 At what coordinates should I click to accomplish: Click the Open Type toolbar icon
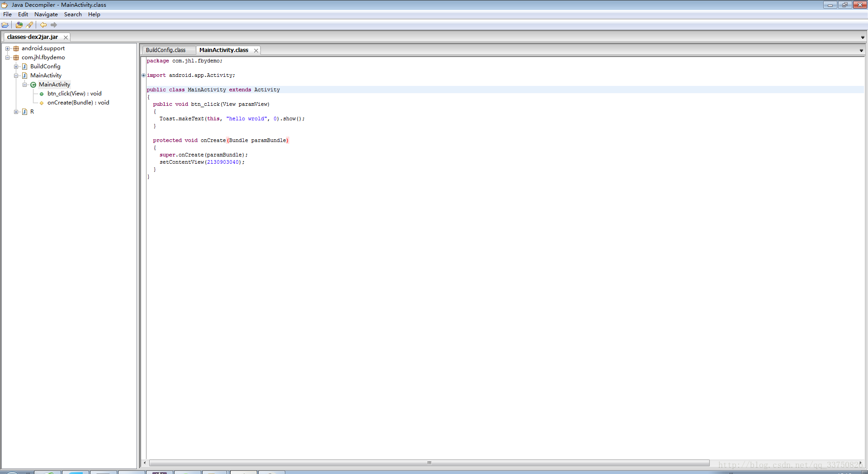tap(19, 25)
